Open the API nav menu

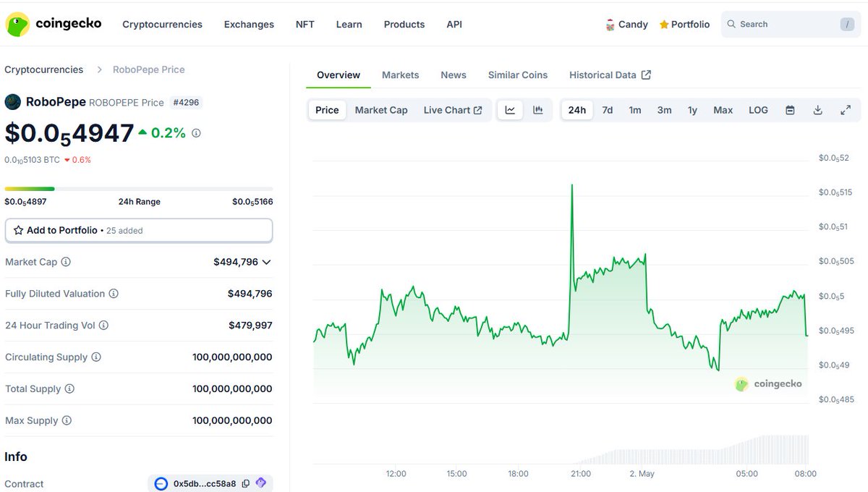tap(454, 24)
